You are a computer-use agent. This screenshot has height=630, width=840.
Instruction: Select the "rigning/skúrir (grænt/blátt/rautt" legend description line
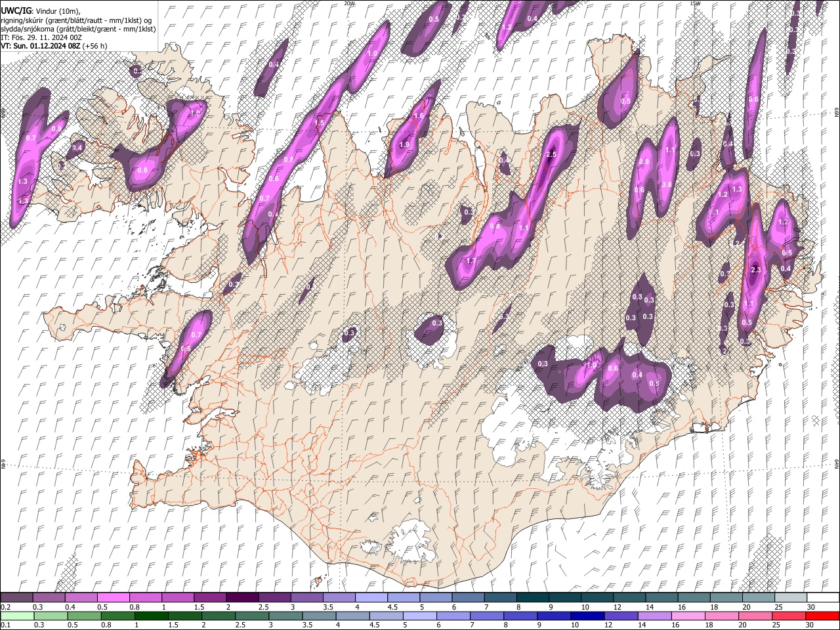(76, 20)
